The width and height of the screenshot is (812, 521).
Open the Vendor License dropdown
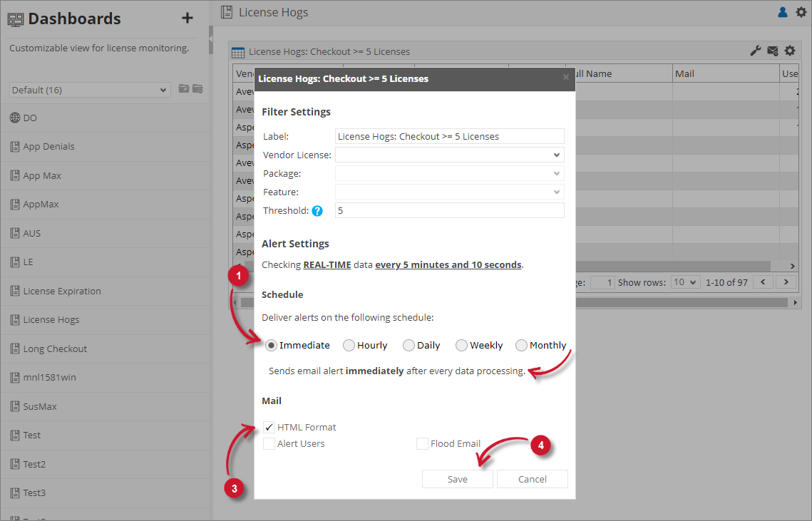point(450,155)
